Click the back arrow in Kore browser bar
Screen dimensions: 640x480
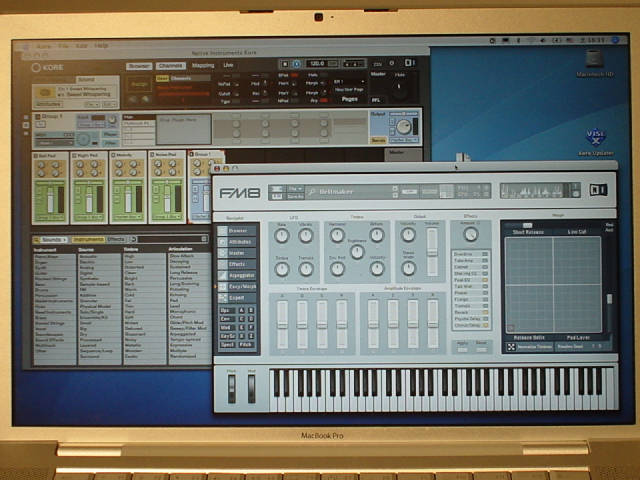coord(133,239)
